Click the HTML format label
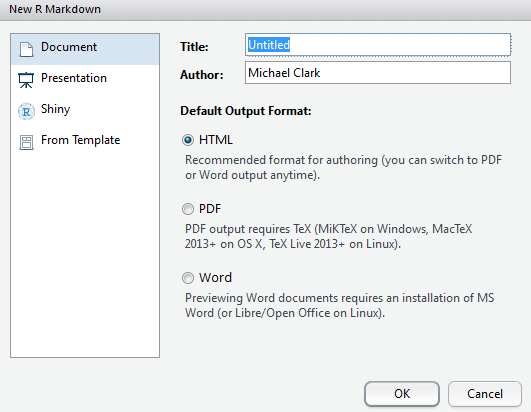This screenshot has height=412, width=531. pos(216,140)
